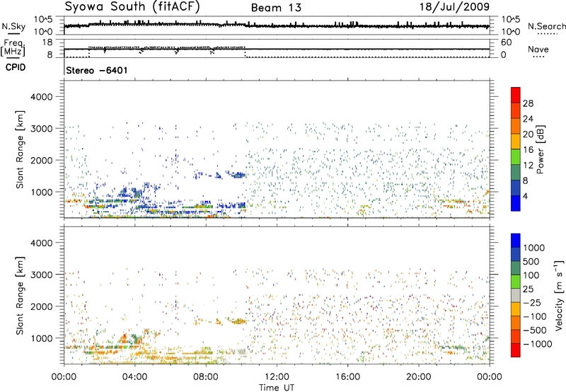
Task: Click the '08:00' time tick label
Action: point(206,377)
